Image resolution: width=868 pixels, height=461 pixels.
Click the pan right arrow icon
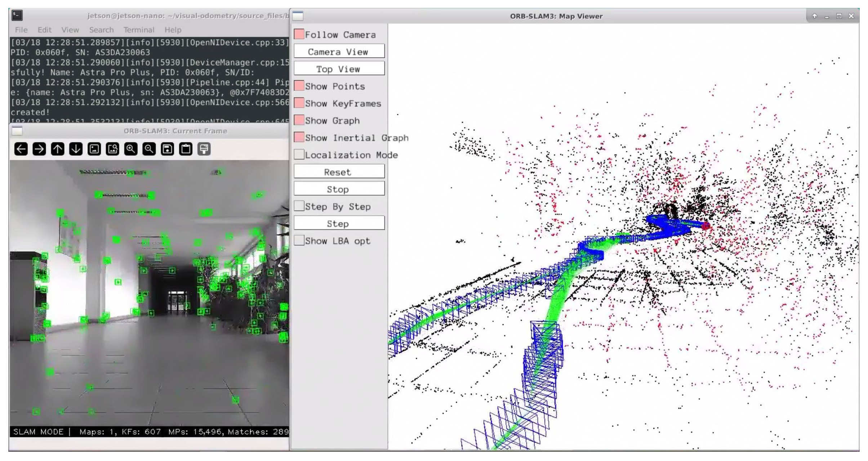[x=39, y=149]
